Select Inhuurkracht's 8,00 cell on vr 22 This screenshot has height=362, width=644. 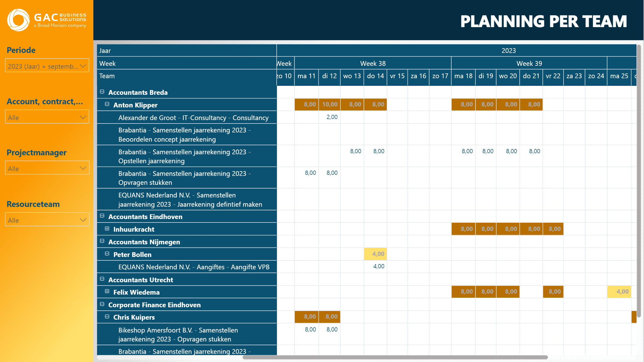[x=553, y=229]
